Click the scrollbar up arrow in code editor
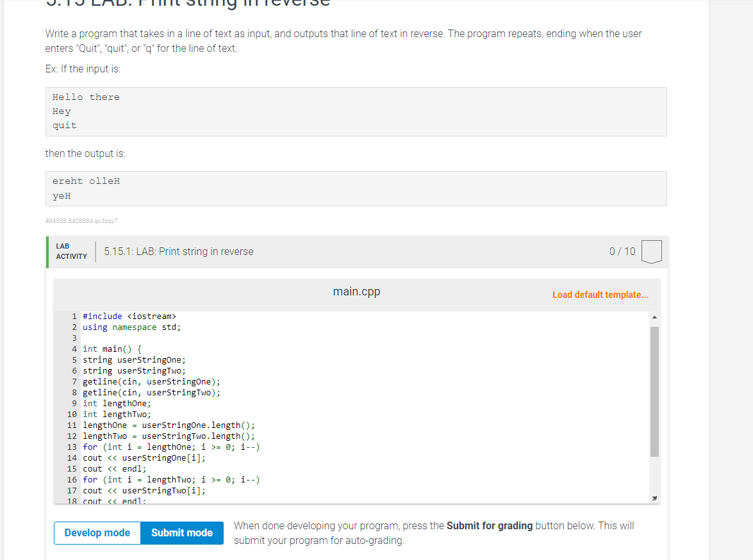The image size is (753, 560). coord(654,316)
